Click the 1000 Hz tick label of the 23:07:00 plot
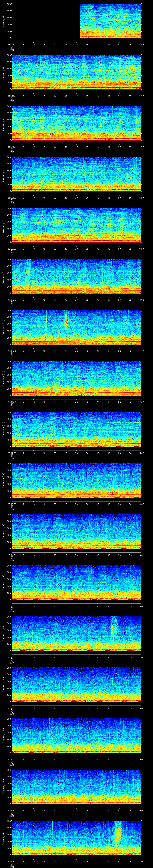This screenshot has height=868, width=153. pyautogui.click(x=8, y=157)
